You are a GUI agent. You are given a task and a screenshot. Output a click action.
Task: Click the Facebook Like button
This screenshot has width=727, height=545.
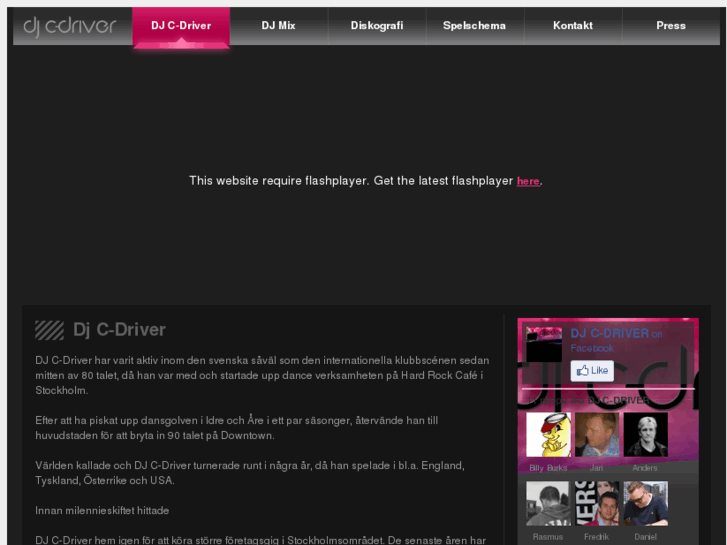pos(592,371)
